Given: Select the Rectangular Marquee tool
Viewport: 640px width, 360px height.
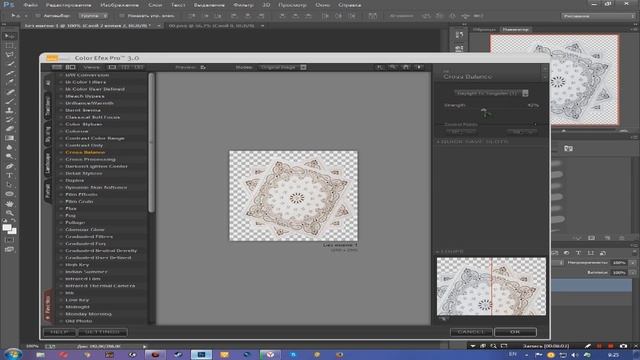Looking at the screenshot, I should click(x=9, y=45).
